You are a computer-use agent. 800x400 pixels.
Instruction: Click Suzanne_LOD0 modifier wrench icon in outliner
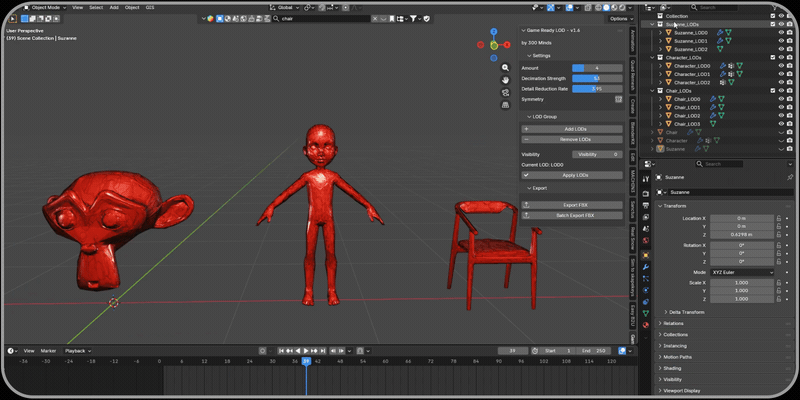[720, 33]
